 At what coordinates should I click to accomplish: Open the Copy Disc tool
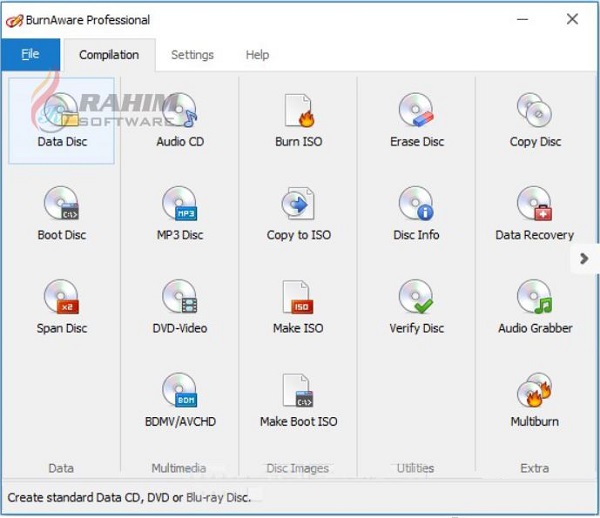point(535,121)
